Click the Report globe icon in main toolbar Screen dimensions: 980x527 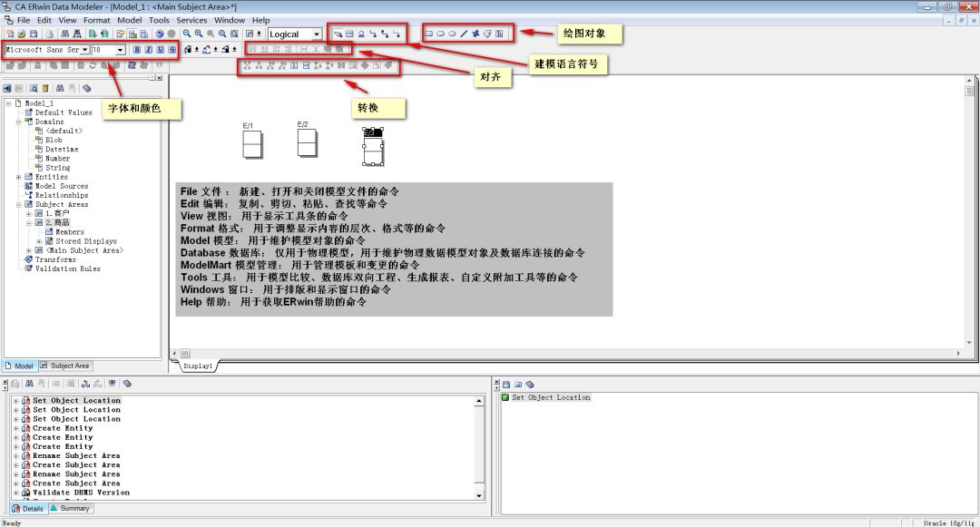160,34
